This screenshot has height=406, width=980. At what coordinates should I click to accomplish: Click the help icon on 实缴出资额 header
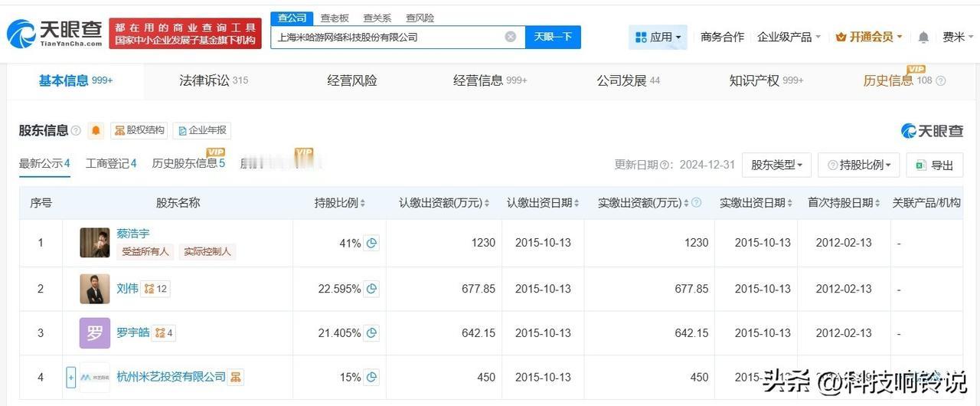click(x=696, y=203)
